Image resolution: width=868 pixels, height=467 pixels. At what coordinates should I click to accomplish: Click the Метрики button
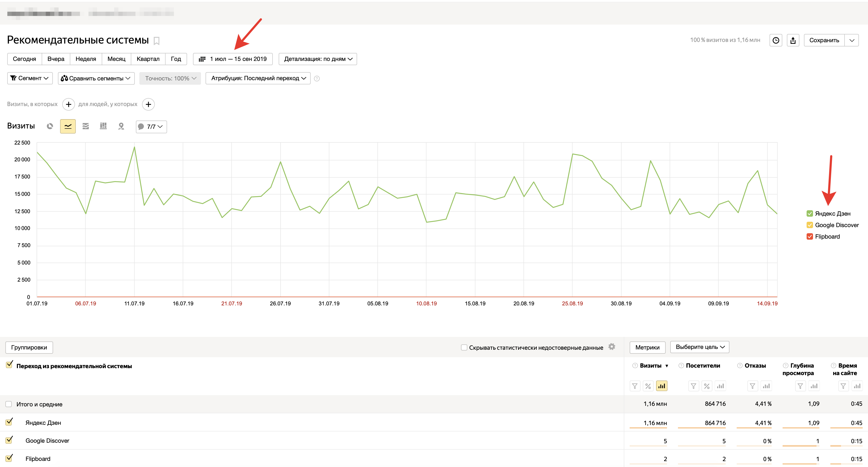pos(647,347)
